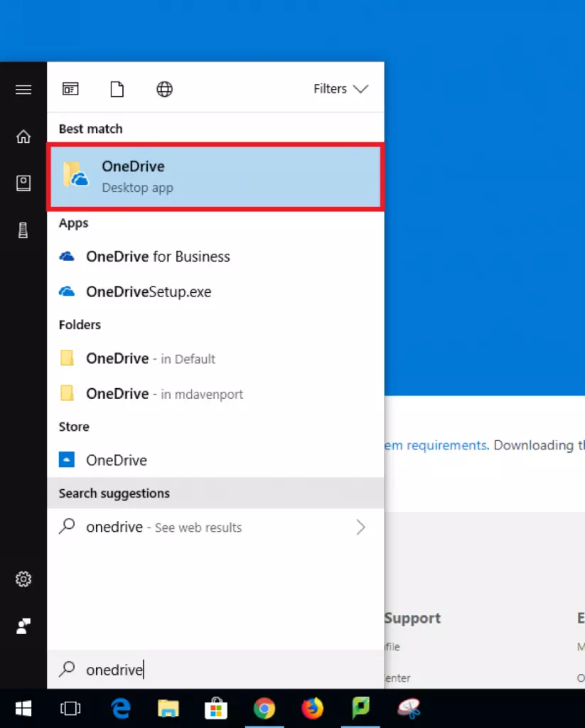The width and height of the screenshot is (585, 728).
Task: Click the Support heading in webpage
Action: (x=412, y=618)
